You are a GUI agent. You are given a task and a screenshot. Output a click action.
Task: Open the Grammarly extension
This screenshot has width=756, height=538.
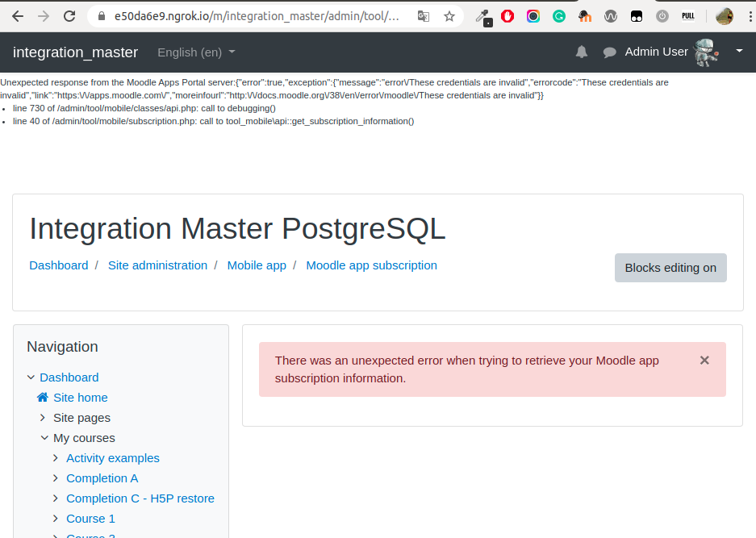coord(559,16)
